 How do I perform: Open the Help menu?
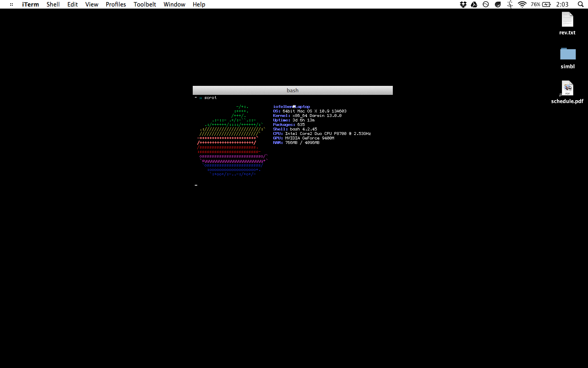tap(199, 4)
